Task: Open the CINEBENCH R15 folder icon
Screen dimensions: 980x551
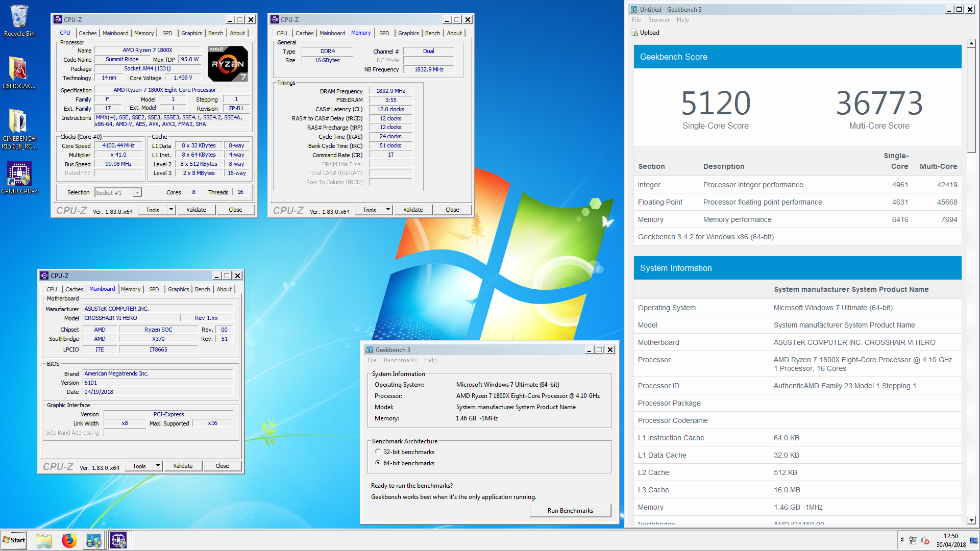Action: 19,129
